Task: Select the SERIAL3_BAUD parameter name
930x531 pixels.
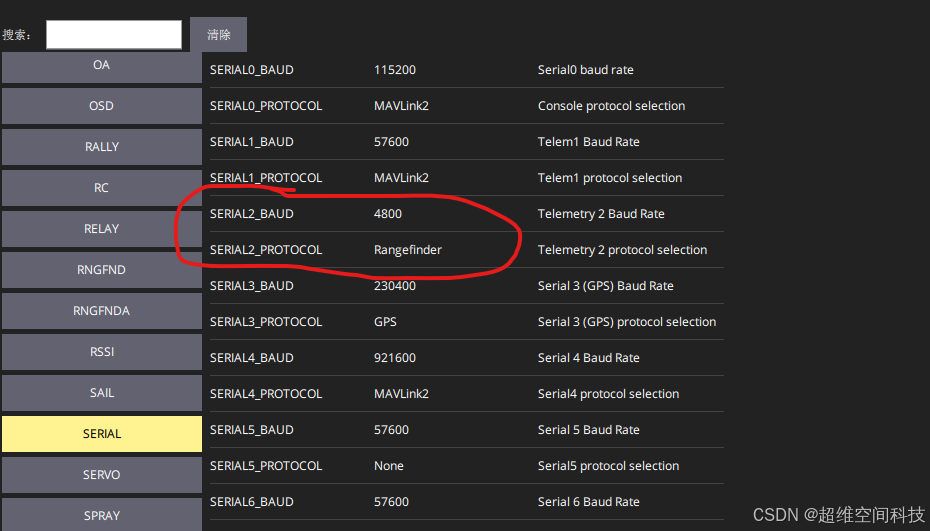Action: coord(251,286)
